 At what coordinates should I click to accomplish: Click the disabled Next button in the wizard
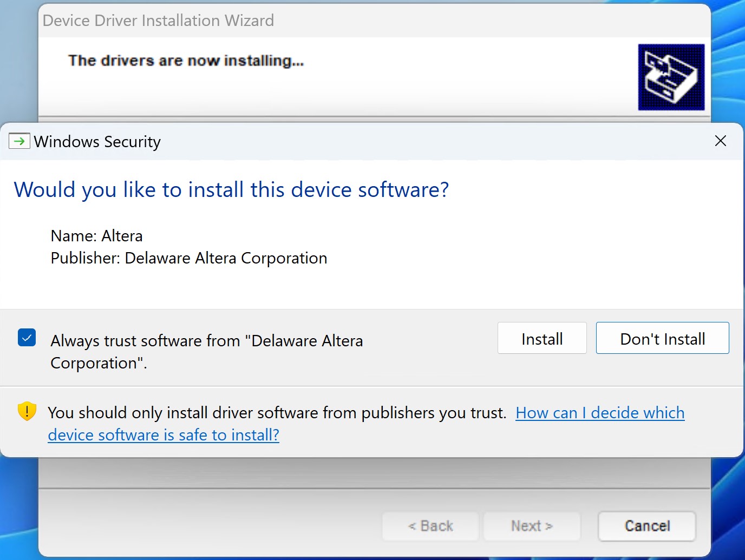[x=532, y=526]
